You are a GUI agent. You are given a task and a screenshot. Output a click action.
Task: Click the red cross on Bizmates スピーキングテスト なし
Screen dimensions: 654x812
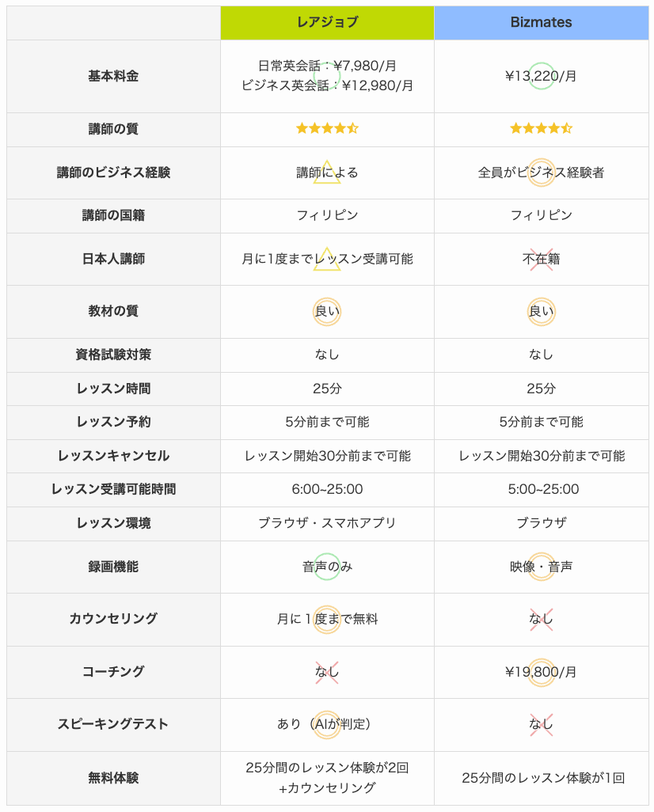pyautogui.click(x=541, y=724)
